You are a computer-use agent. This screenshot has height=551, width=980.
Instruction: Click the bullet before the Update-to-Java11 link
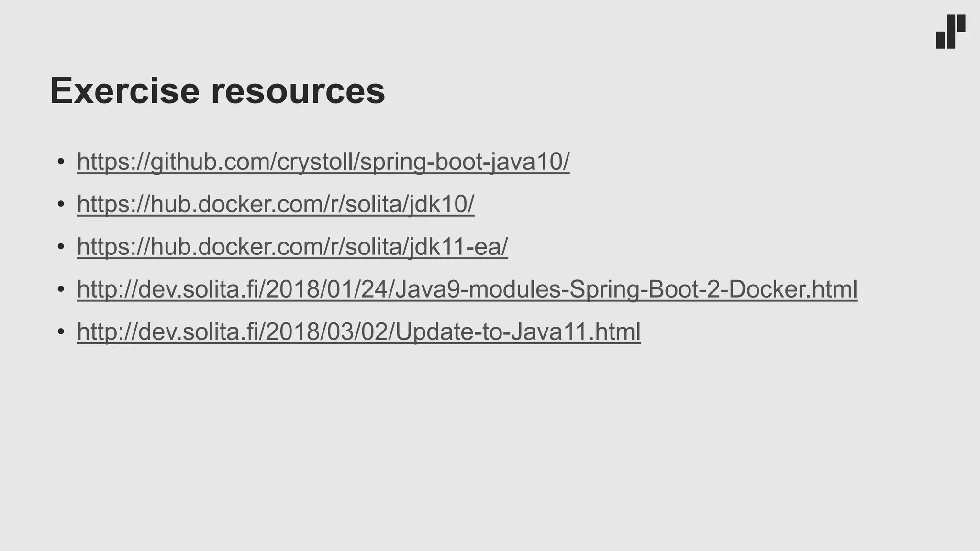[x=61, y=332]
